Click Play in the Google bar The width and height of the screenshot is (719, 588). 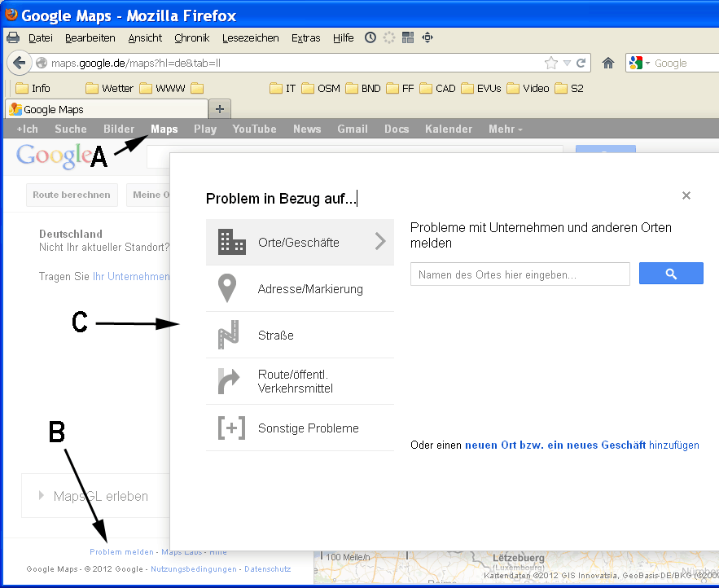click(x=205, y=129)
